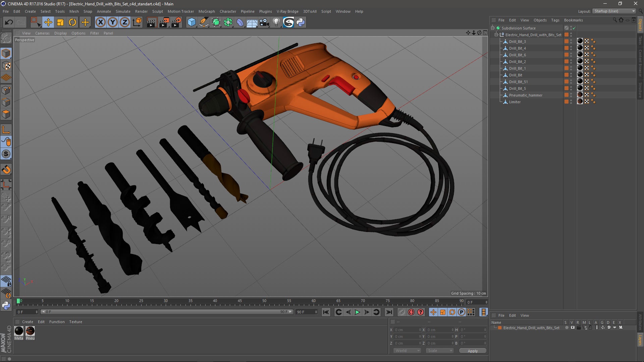This screenshot has height=362, width=644.
Task: Switch to Points mode
Action: pos(6,90)
